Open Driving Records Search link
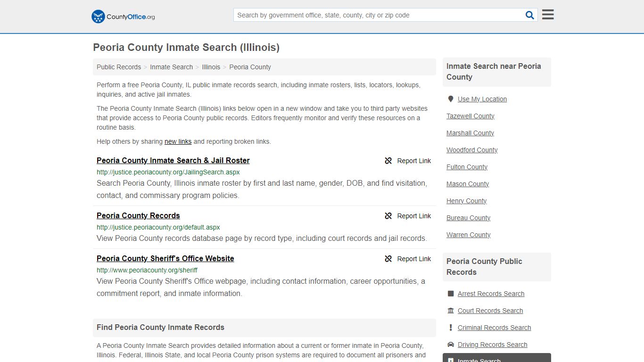 coord(492,345)
